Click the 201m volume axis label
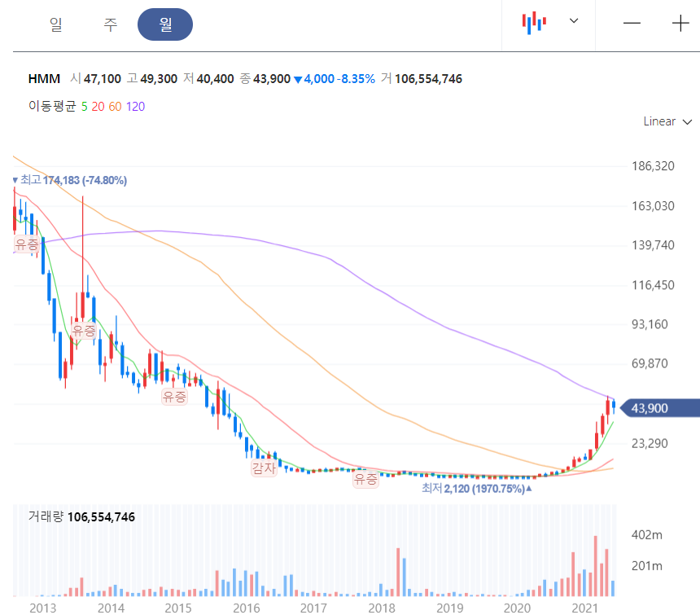The image size is (700, 615). coord(646,566)
